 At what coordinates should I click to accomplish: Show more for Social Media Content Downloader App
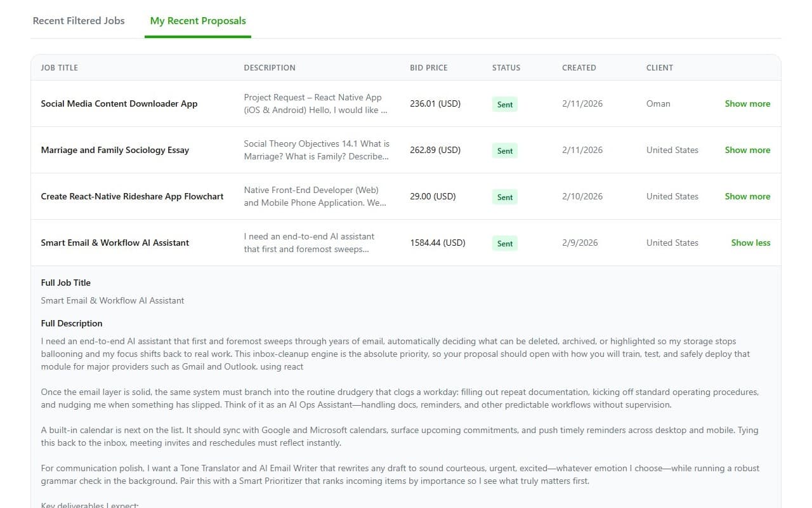[747, 104]
